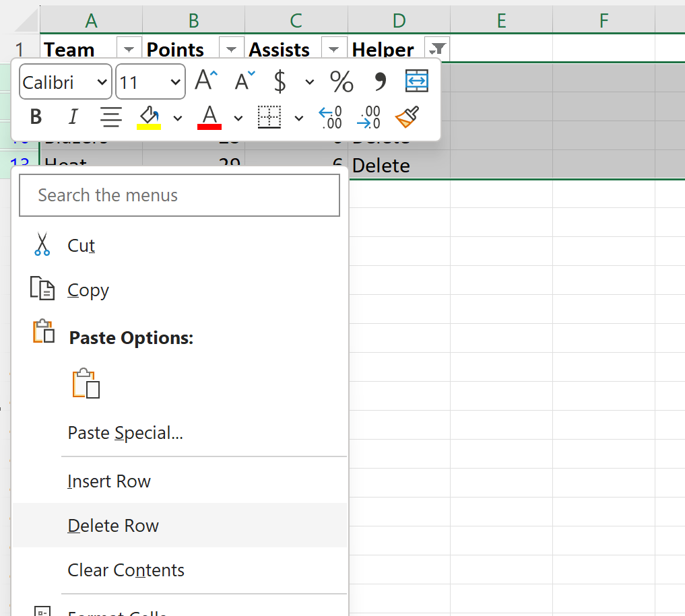Click the Decrease Decimal icon
685x616 pixels.
pos(368,116)
